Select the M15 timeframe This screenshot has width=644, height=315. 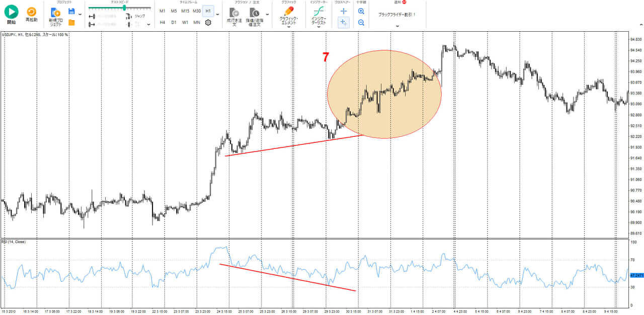click(x=185, y=11)
